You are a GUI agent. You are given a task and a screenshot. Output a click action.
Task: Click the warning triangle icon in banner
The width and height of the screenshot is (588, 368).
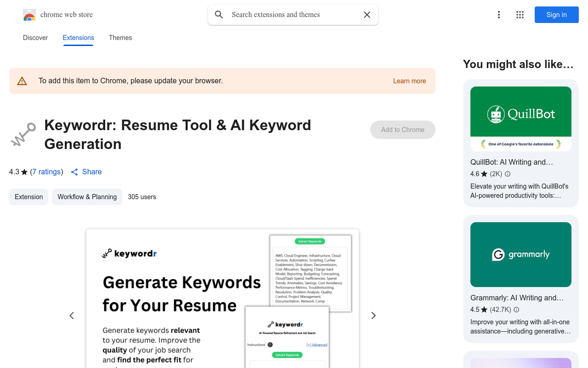pos(22,81)
